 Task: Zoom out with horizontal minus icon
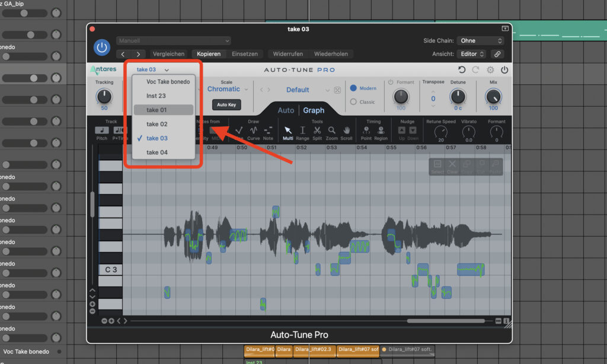coord(104,321)
